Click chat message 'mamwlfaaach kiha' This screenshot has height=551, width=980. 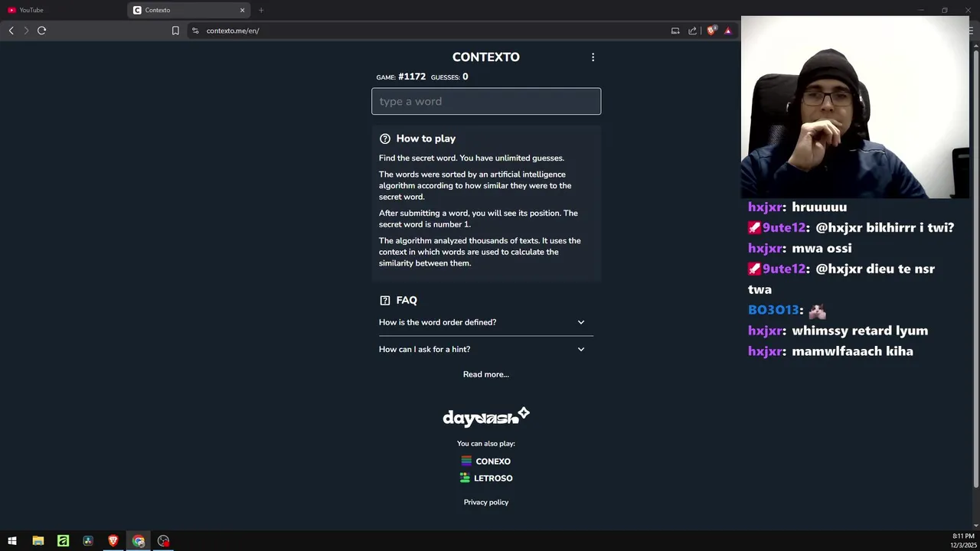852,351
